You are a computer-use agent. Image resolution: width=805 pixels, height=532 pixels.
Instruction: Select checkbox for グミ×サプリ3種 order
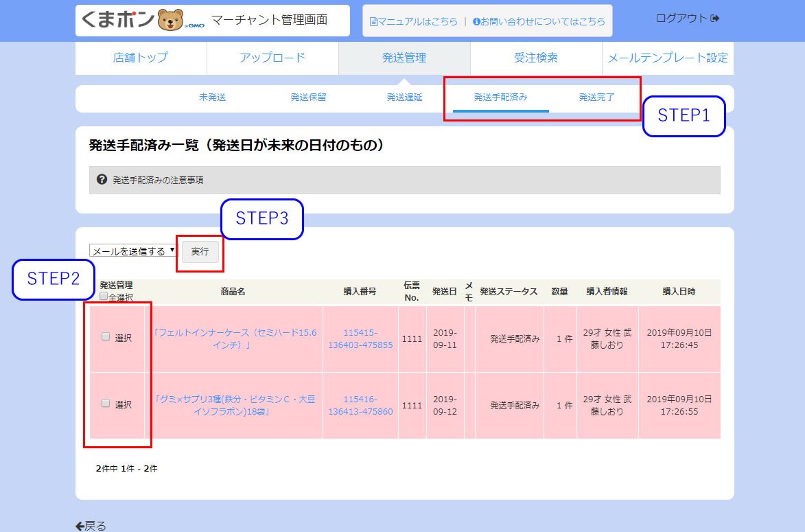106,404
